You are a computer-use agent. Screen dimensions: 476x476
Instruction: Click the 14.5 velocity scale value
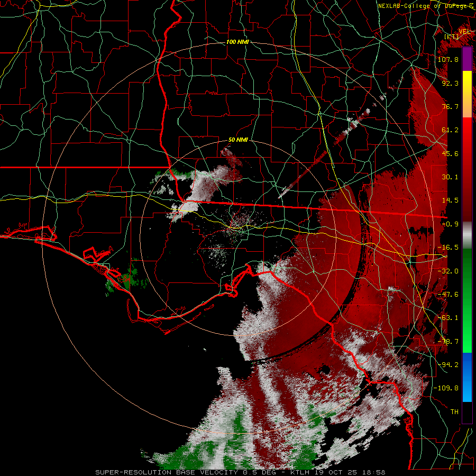coord(450,200)
